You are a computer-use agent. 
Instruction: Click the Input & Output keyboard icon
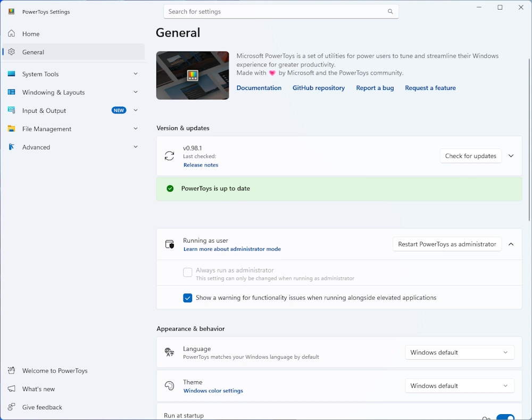coord(12,111)
